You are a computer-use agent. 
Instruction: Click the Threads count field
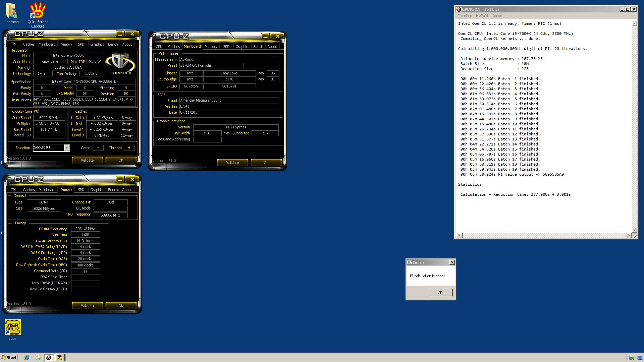pyautogui.click(x=129, y=148)
